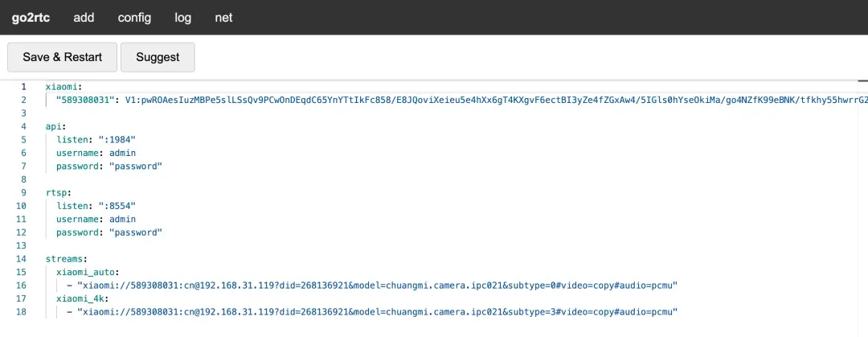
Task: Click the api: key on line 4
Action: click(55, 126)
